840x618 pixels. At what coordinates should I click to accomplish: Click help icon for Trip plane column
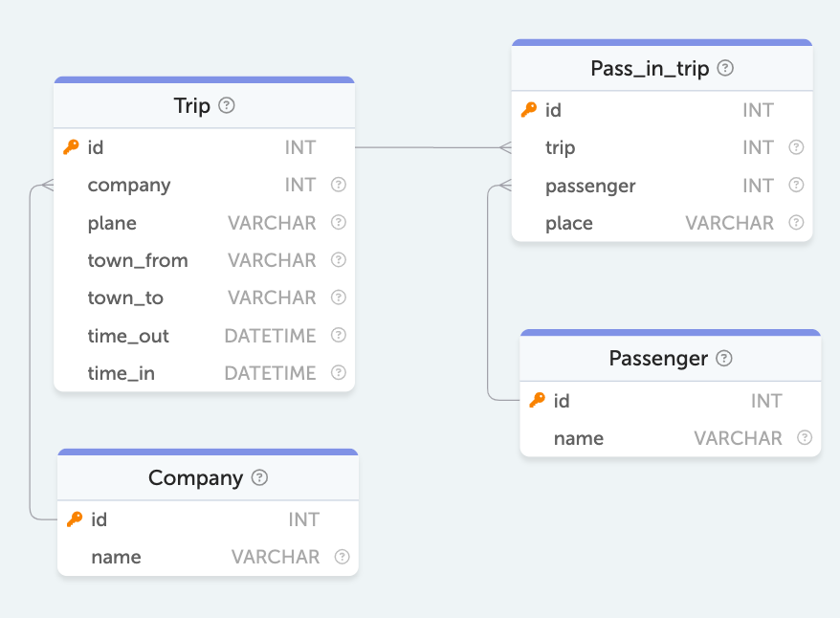(x=338, y=223)
